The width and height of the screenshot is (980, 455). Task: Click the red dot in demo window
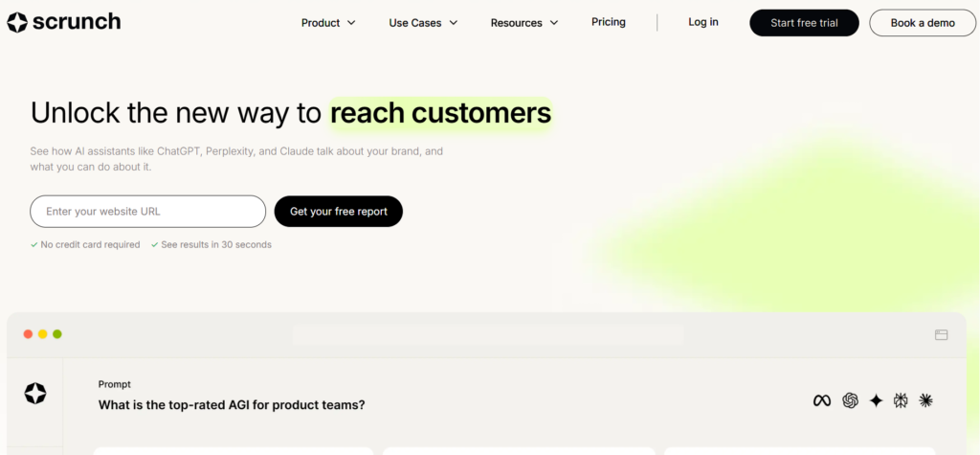tap(28, 334)
